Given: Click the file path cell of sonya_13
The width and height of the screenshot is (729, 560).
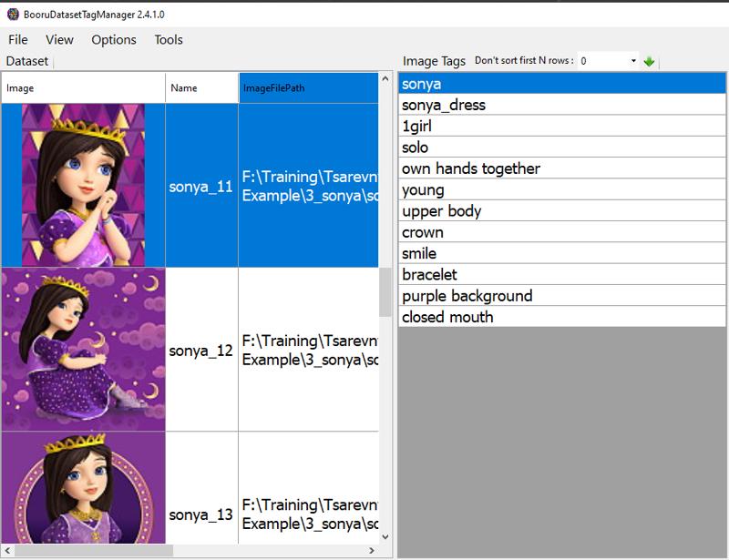Looking at the screenshot, I should (309, 487).
